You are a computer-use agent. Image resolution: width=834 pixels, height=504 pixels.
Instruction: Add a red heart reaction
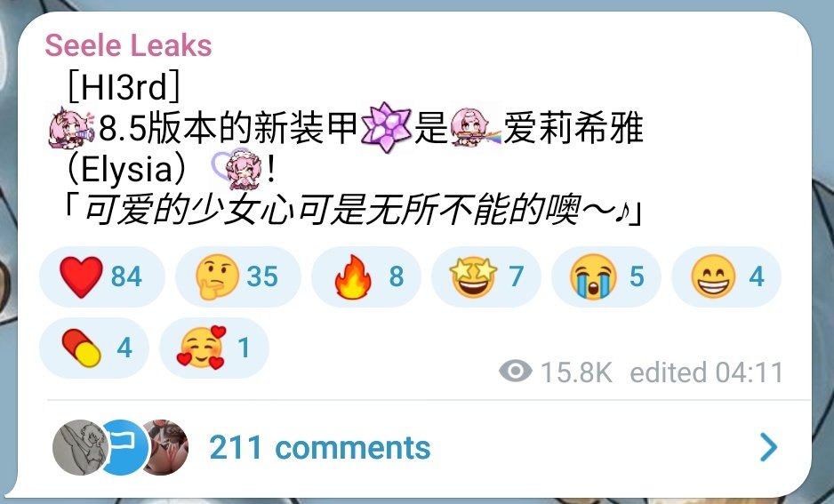tap(101, 276)
